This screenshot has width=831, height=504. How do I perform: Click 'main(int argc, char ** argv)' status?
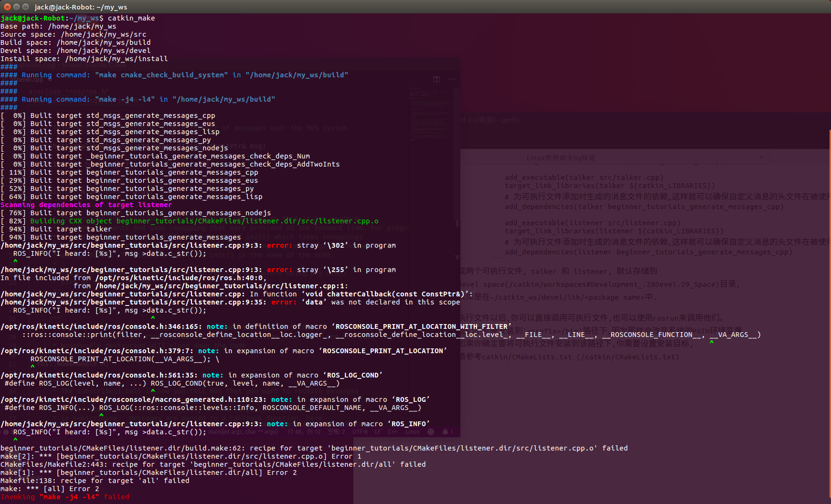tap(243, 432)
